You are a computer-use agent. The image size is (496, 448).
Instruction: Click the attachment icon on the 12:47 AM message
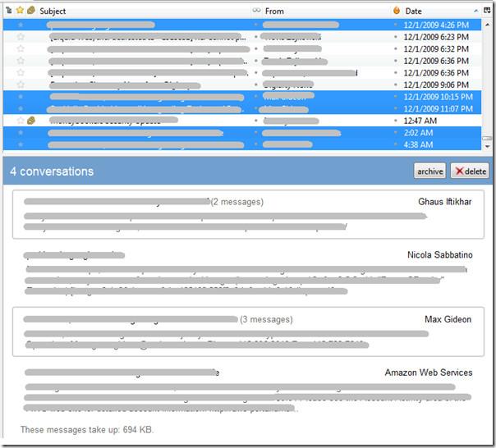(x=31, y=120)
